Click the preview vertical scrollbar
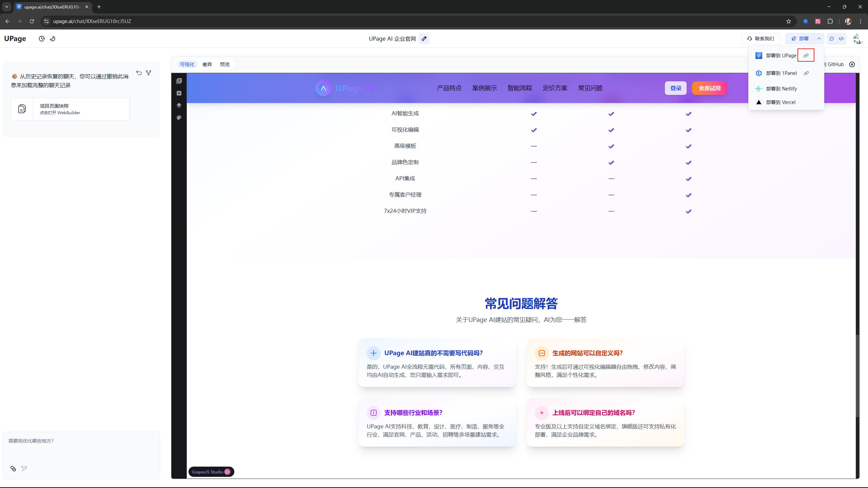Screen dimensions: 868x488 coord(857,376)
